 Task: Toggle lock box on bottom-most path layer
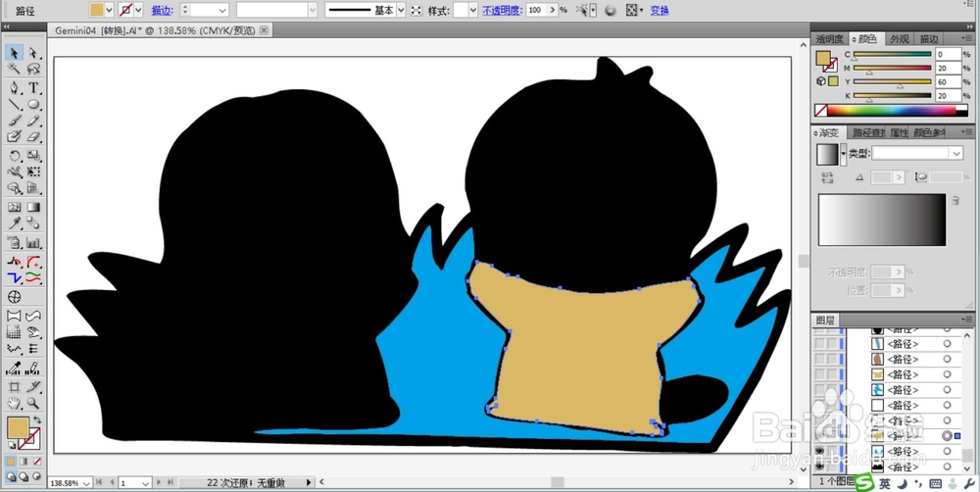831,467
